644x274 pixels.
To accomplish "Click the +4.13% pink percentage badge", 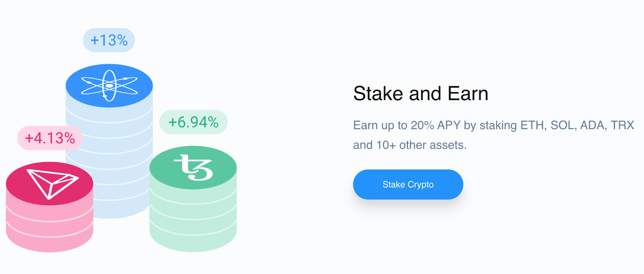I will 50,138.
